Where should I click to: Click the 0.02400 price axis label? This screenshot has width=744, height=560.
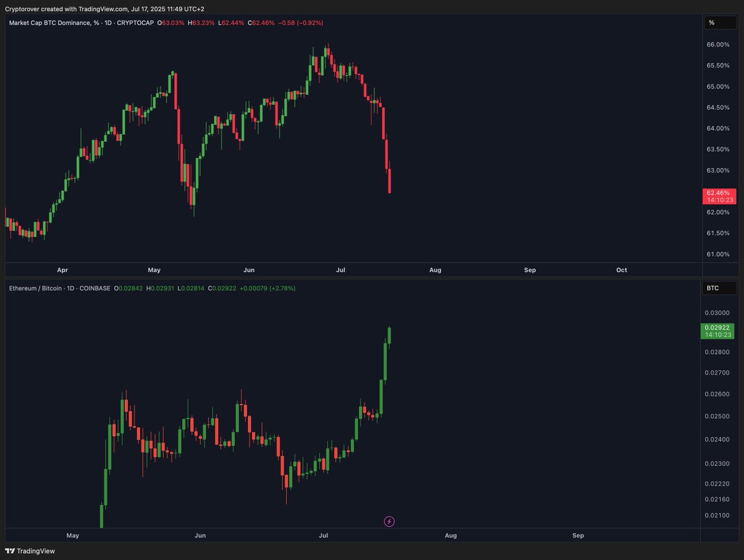tap(717, 440)
